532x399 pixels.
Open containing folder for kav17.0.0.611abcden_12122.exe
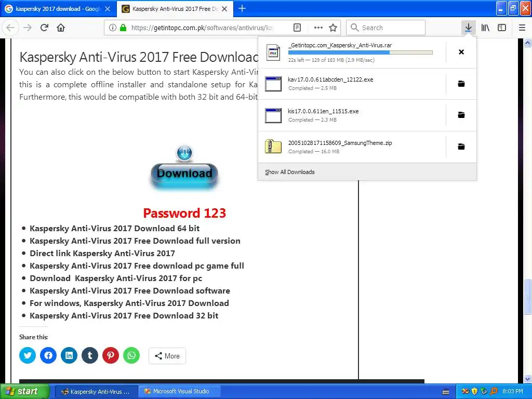[x=461, y=84]
